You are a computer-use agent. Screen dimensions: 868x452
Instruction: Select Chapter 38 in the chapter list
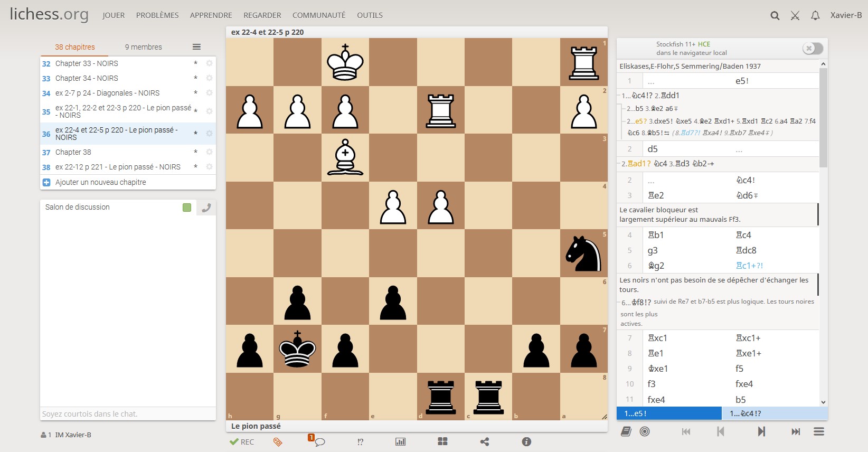pyautogui.click(x=73, y=152)
